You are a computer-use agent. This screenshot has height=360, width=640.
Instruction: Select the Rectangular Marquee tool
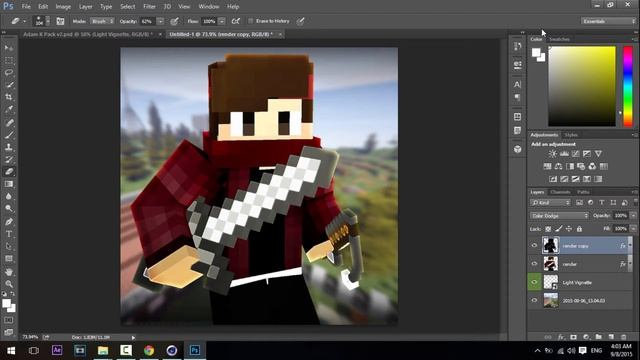click(x=9, y=60)
